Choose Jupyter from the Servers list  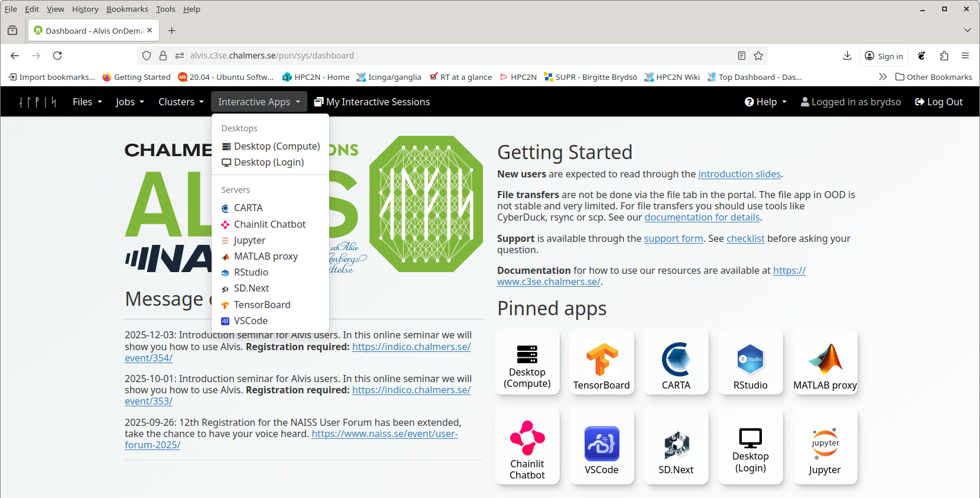click(249, 240)
